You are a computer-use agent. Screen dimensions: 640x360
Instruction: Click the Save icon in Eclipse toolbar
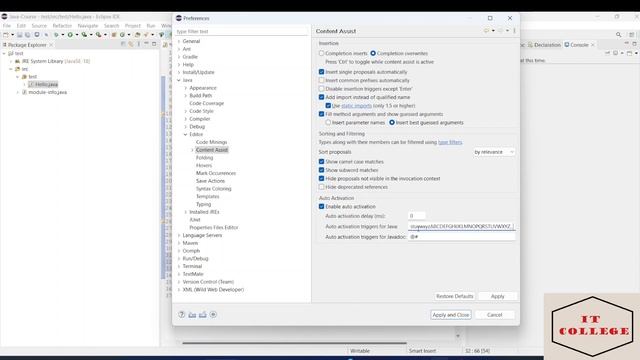point(20,35)
